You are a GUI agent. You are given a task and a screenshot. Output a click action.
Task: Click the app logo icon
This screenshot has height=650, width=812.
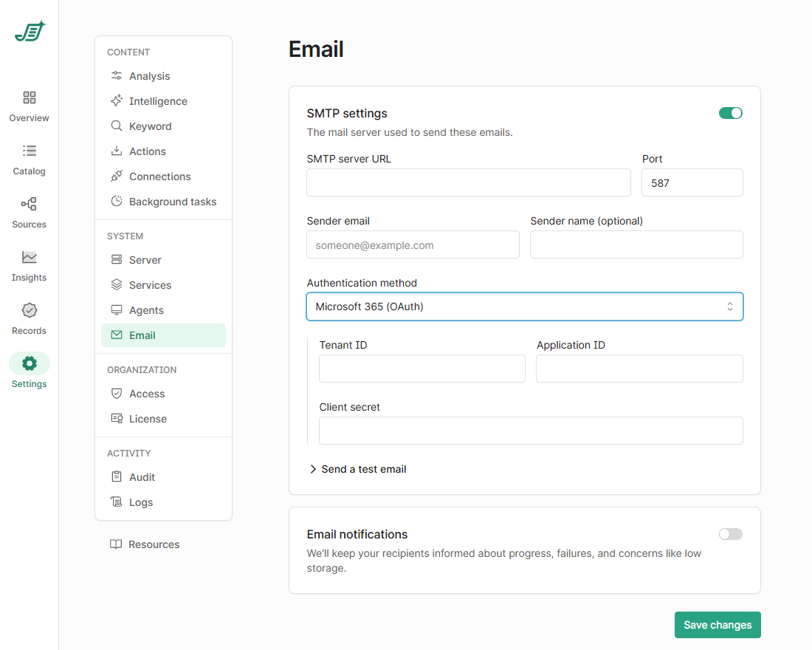click(x=30, y=32)
